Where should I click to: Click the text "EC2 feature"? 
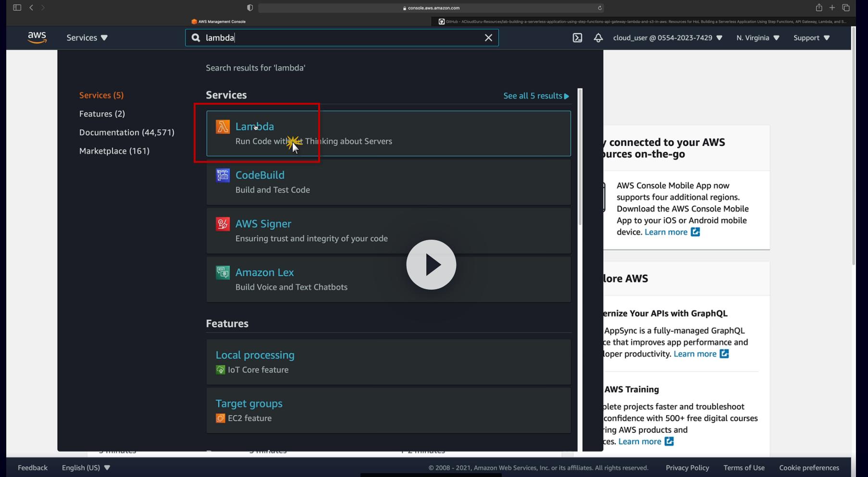click(x=249, y=418)
